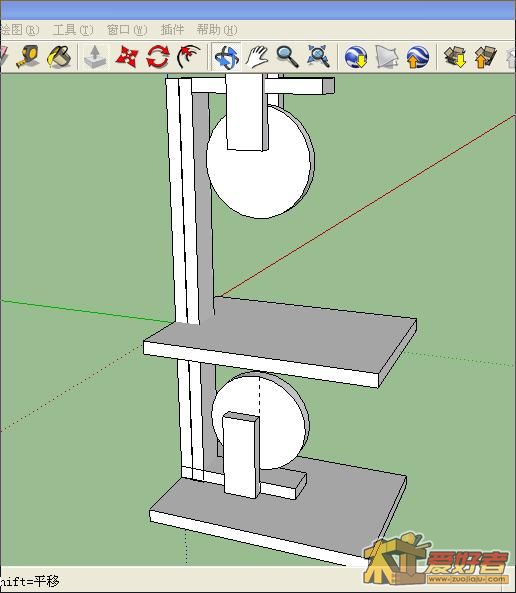Open the 帮助(H) menu
Viewport: 516px width, 593px height.
coord(217,29)
